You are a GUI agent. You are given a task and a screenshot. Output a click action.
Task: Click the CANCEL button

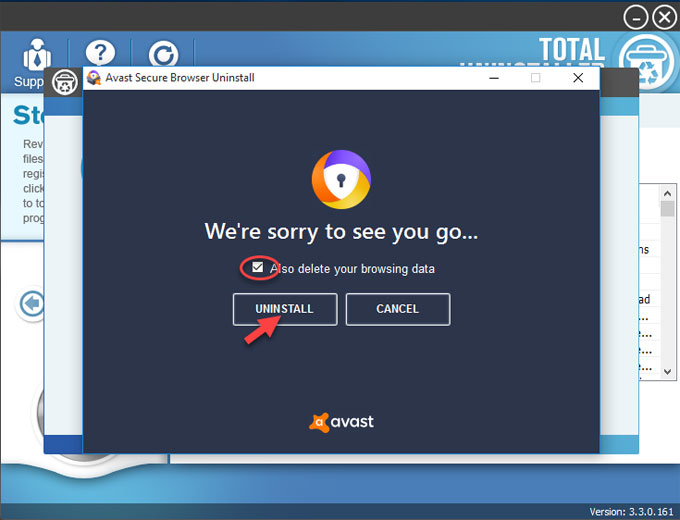pos(398,309)
